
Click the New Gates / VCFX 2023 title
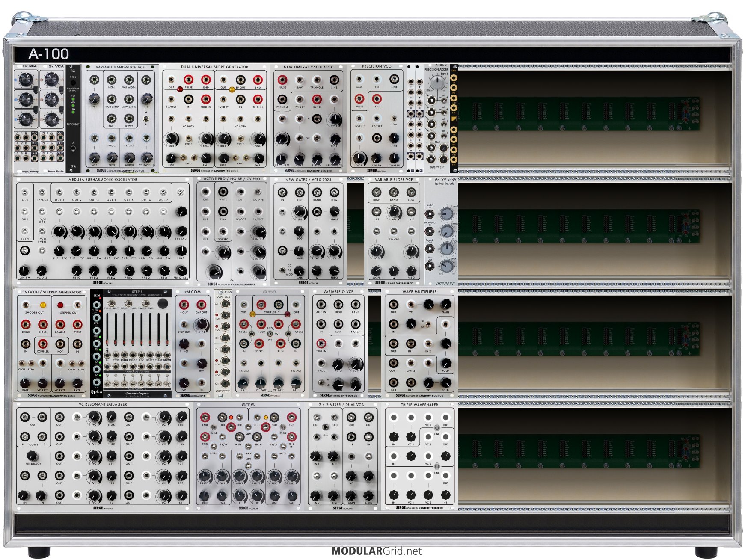pyautogui.click(x=308, y=180)
